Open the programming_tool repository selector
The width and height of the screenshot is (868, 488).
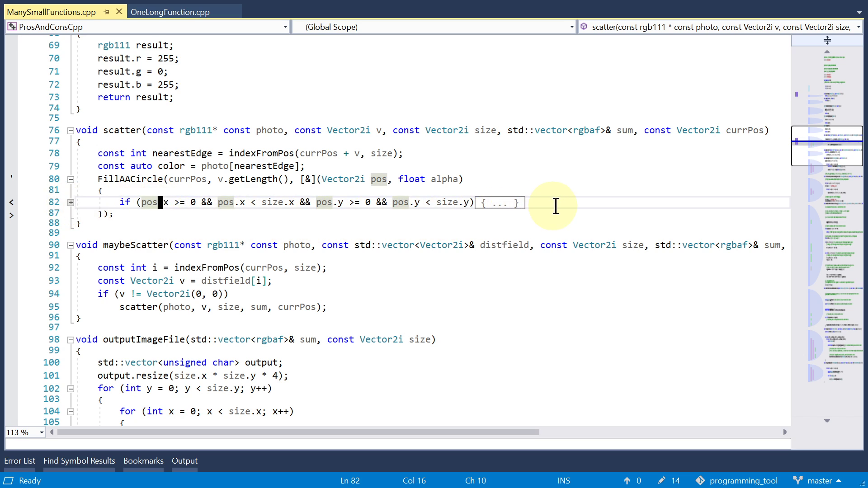click(737, 481)
